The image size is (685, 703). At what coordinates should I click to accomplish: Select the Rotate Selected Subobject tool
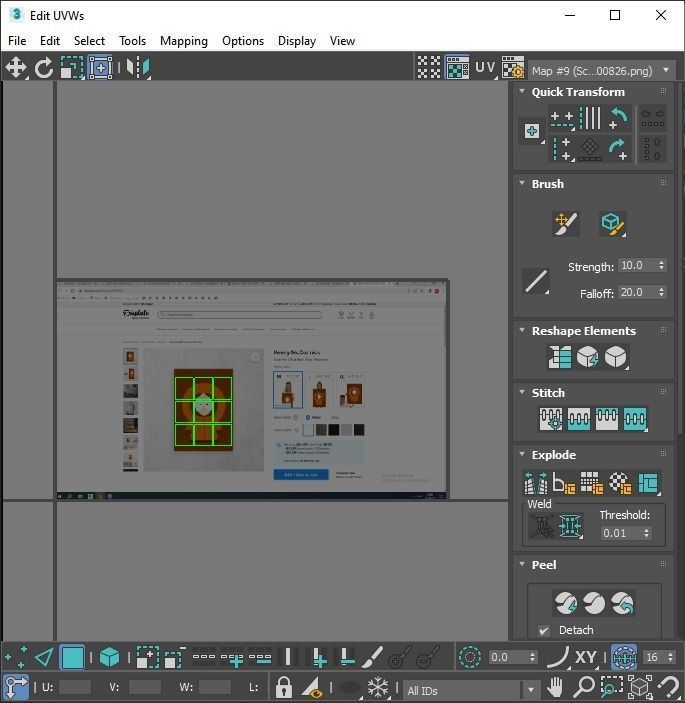tap(43, 68)
